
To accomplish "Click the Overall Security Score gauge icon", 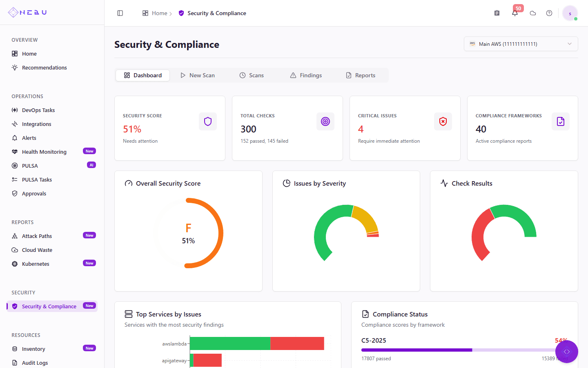I will click(129, 183).
